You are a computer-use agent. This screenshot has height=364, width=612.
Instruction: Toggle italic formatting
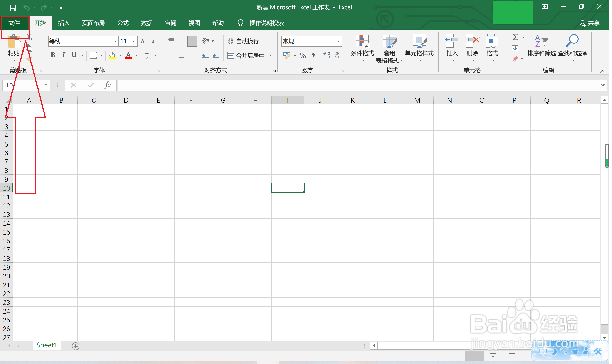tap(64, 55)
